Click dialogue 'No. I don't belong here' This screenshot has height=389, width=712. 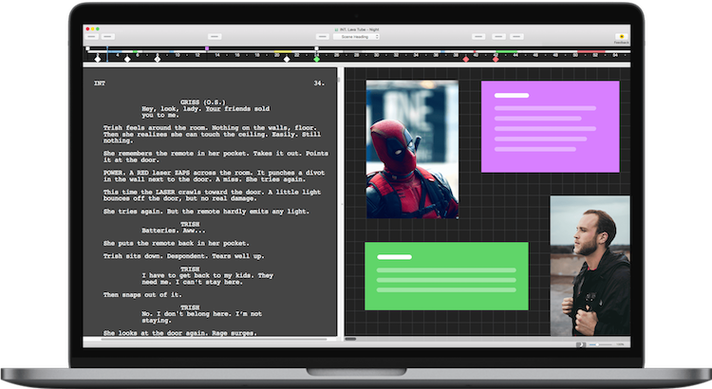[202, 314]
